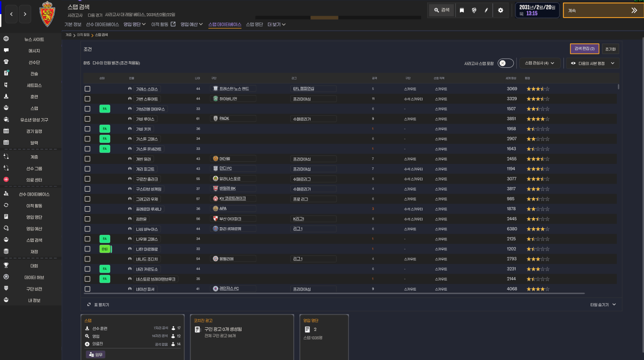
Task: Open 대회 trophy icon in sidebar
Action: [6, 265]
